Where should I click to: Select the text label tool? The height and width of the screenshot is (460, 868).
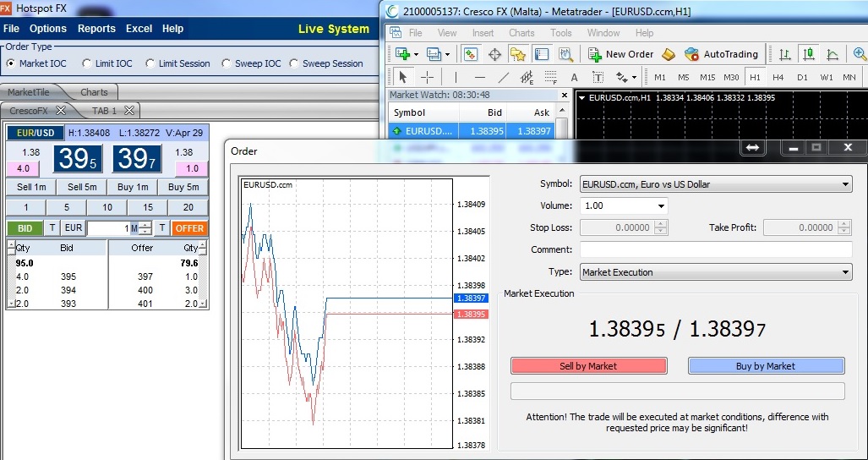point(575,77)
